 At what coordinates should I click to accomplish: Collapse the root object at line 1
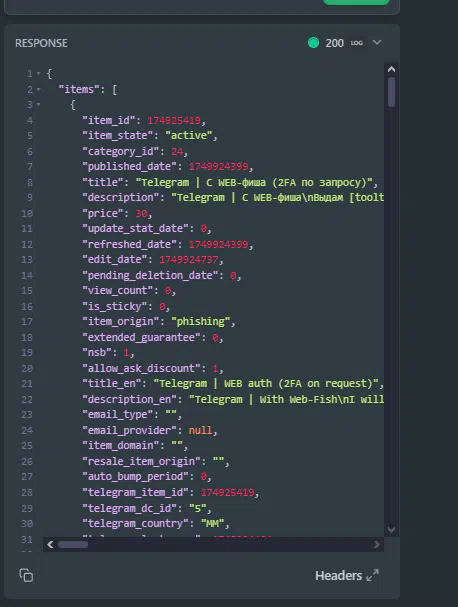[38, 73]
